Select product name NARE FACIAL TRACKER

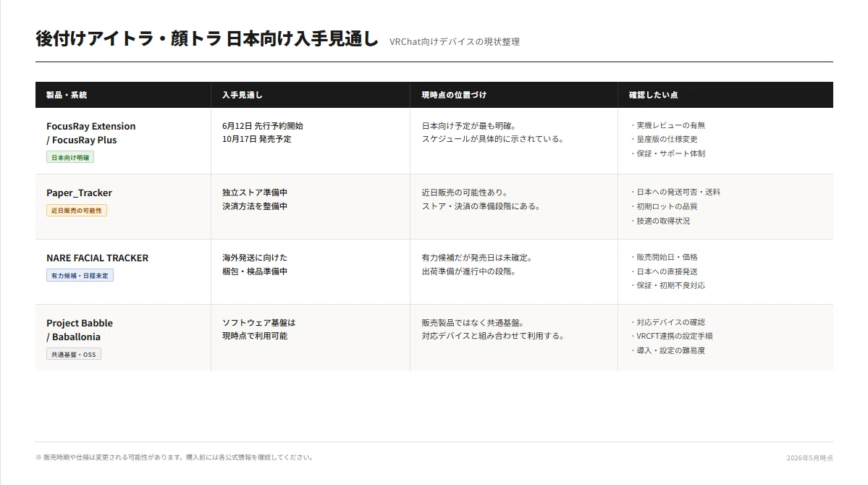98,258
